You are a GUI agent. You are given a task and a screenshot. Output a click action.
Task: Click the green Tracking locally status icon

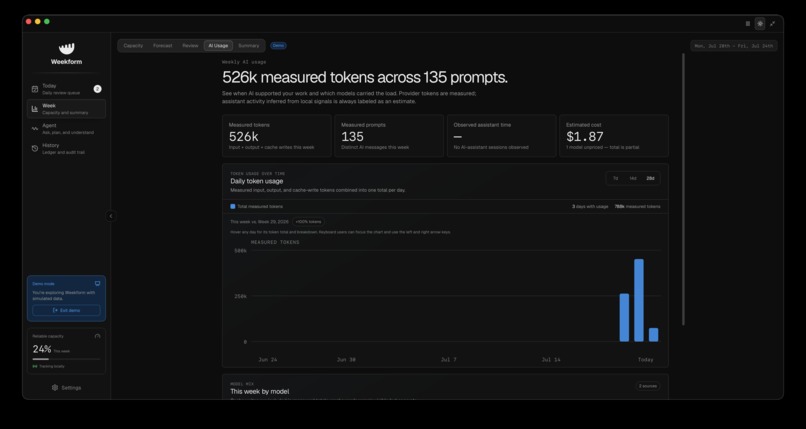coord(35,366)
